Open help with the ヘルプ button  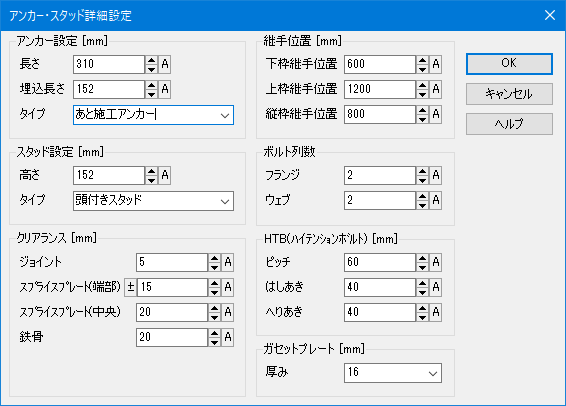(x=509, y=124)
